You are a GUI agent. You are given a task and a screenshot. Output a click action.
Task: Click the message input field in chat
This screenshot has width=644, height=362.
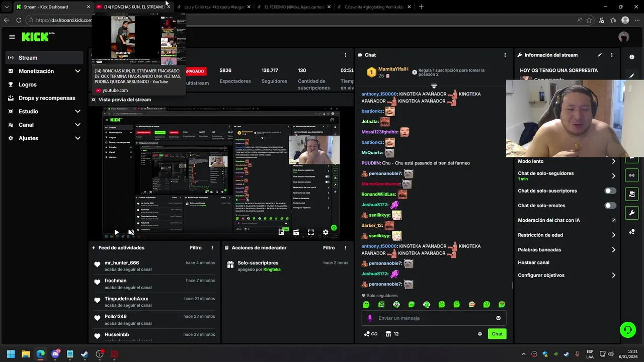point(434,318)
